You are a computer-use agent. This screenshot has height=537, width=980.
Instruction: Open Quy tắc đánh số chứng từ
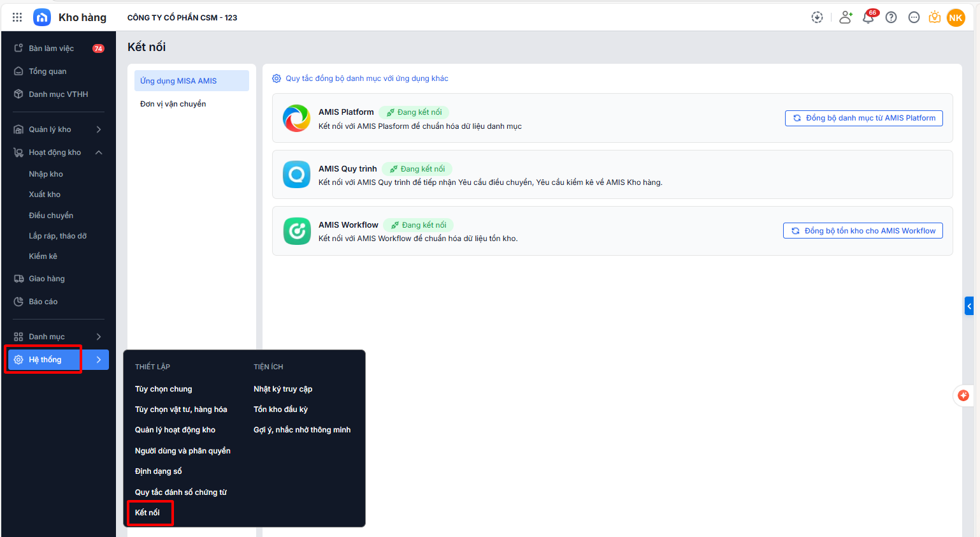(181, 492)
